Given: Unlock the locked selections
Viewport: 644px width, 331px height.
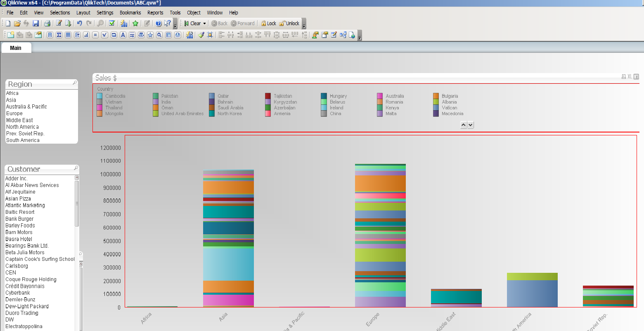Looking at the screenshot, I should click(289, 24).
